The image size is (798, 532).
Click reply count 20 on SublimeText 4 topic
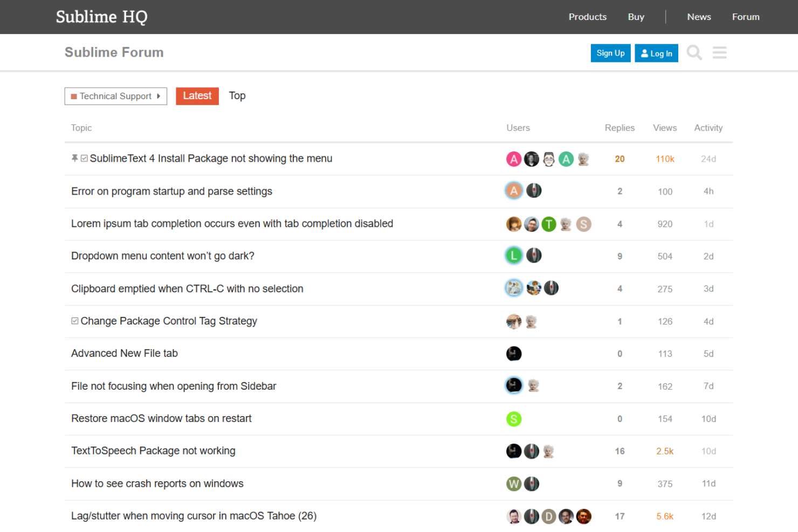pyautogui.click(x=620, y=159)
